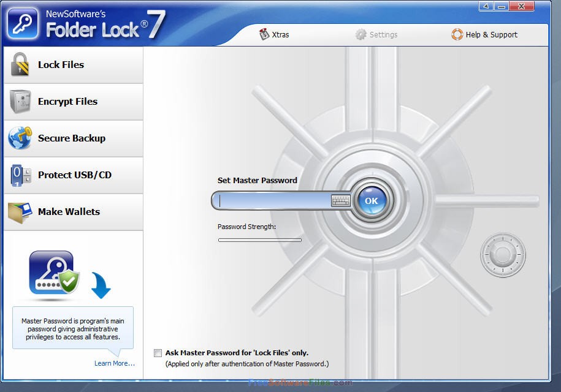561x392 pixels.
Task: Click the Lock Files padlock icon
Action: pyautogui.click(x=20, y=64)
